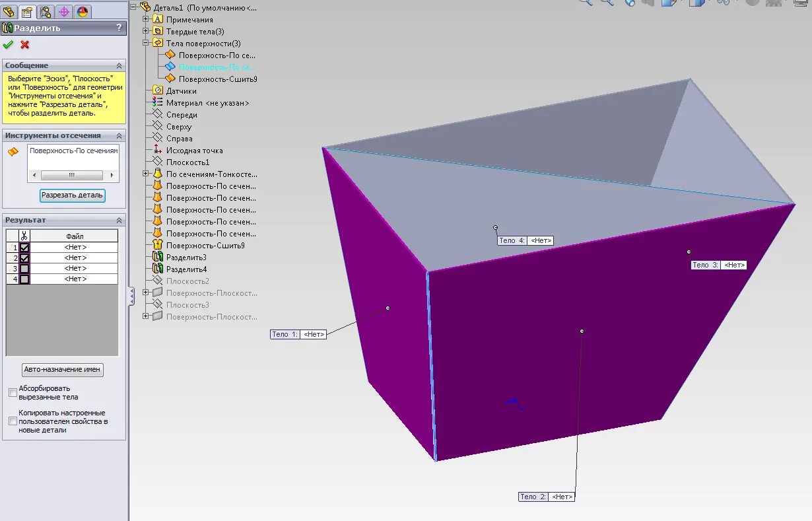Expand the Твердые тела(3) tree node
Image resolution: width=812 pixels, height=521 pixels.
[144, 31]
